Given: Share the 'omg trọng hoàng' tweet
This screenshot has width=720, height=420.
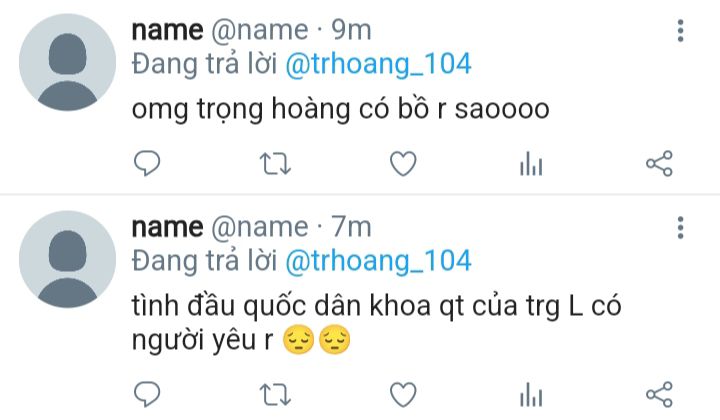Looking at the screenshot, I should pyautogui.click(x=659, y=164).
